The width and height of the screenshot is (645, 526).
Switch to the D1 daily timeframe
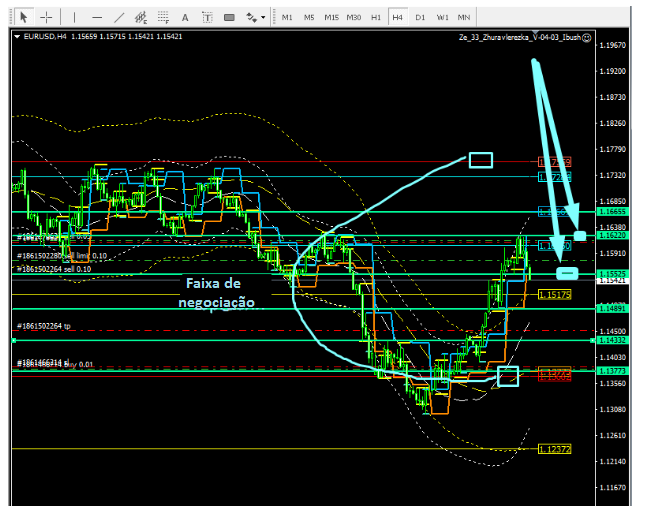click(420, 17)
